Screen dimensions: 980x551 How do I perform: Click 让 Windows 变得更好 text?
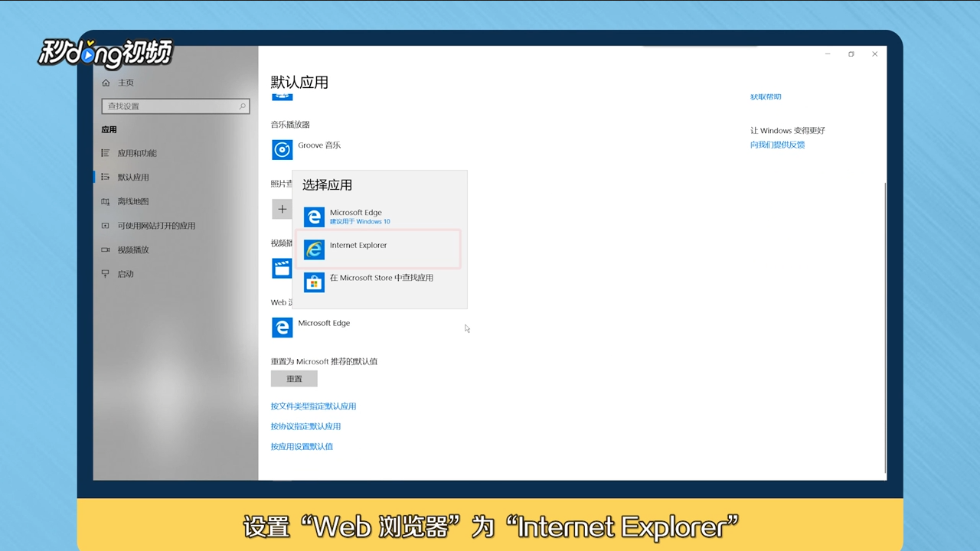788,131
